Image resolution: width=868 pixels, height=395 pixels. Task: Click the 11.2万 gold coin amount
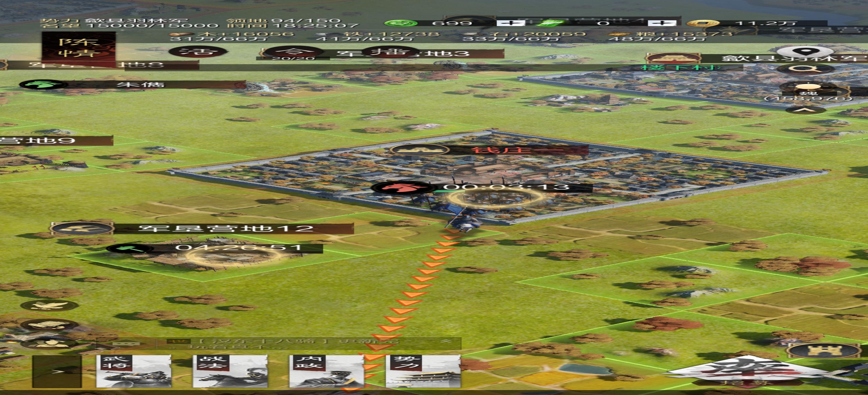[x=766, y=23]
